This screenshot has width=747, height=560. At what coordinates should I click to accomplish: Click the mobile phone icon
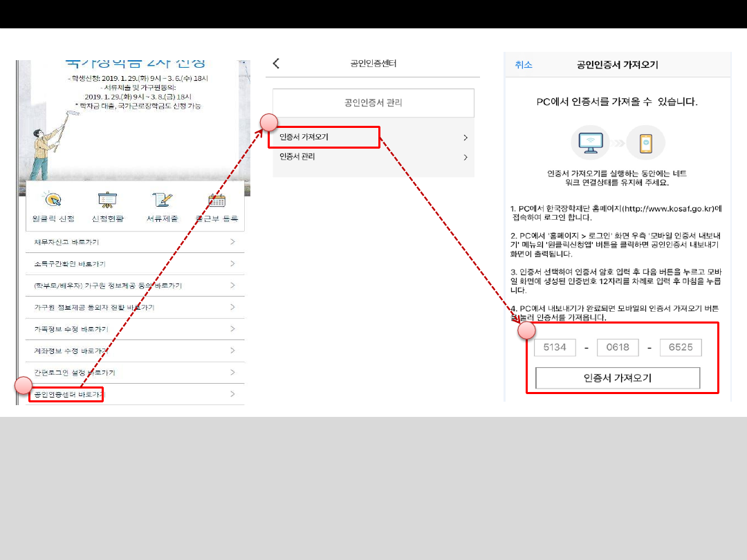click(x=645, y=143)
